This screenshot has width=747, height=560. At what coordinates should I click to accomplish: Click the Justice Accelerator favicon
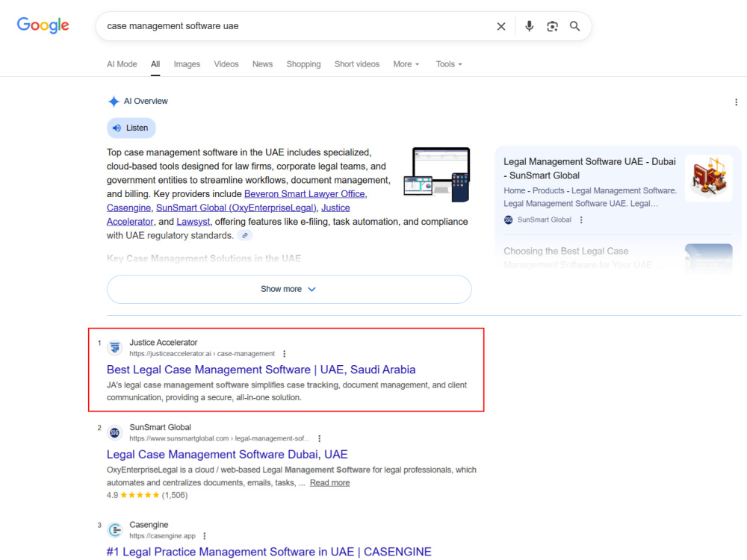[115, 348]
